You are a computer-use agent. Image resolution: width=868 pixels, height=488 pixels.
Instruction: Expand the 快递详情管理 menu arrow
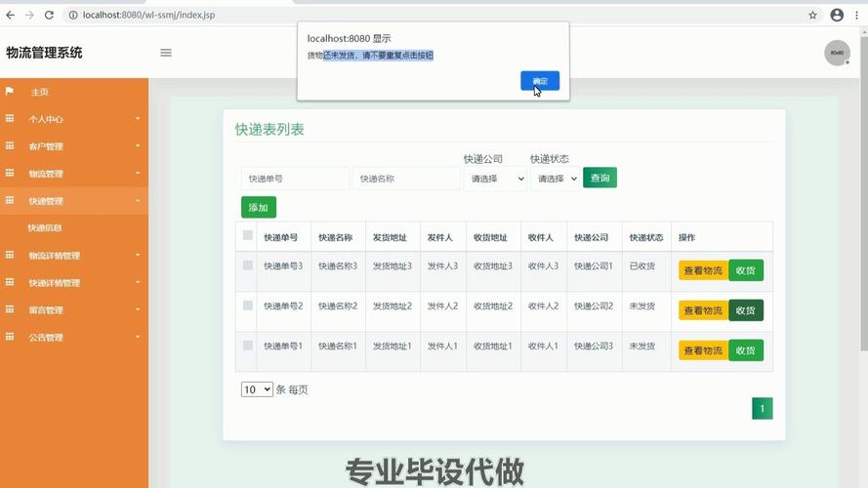pos(138,282)
